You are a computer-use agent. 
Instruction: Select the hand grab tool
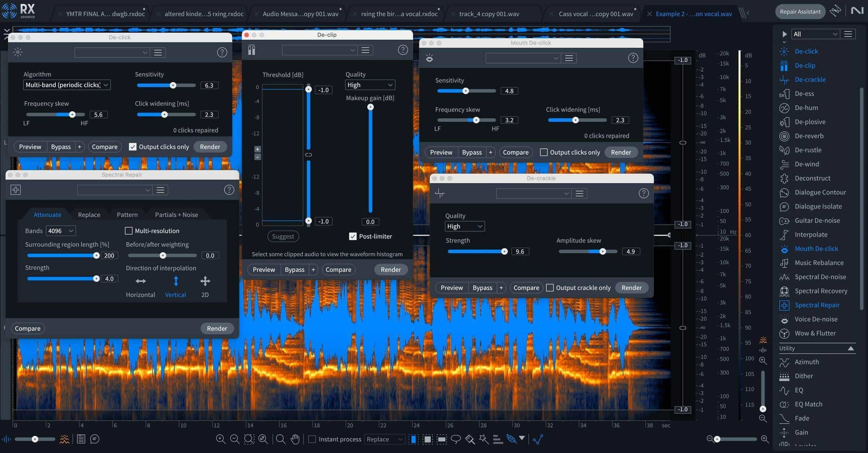[295, 439]
